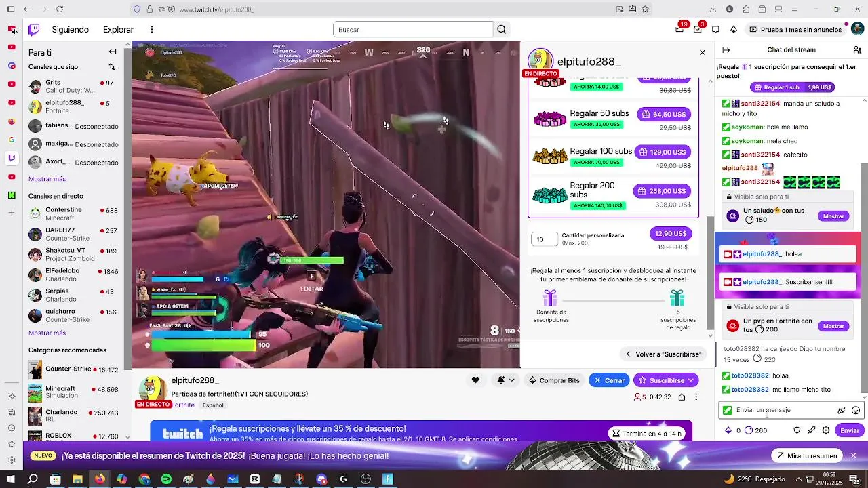Open the Grits channel in sidebar

73,86
